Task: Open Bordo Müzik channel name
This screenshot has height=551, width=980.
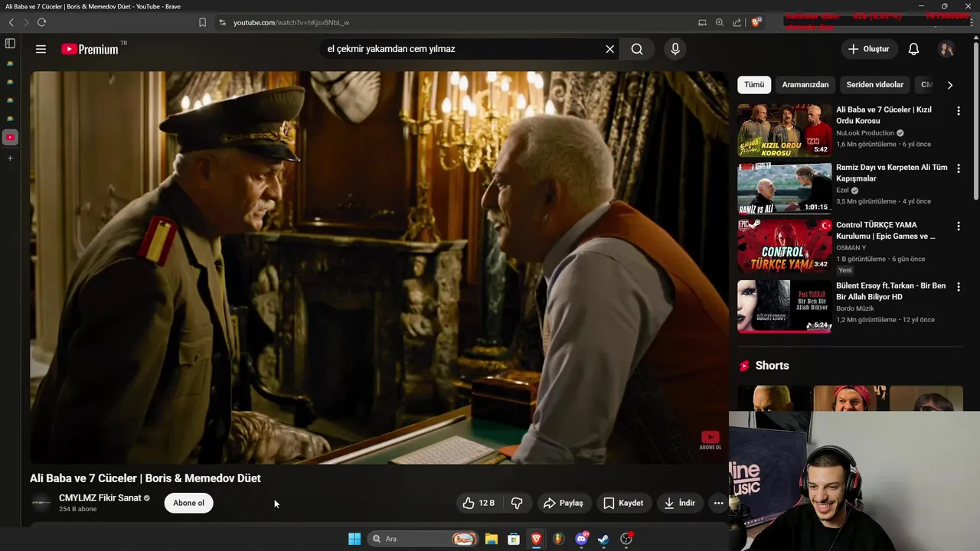Action: coord(855,308)
